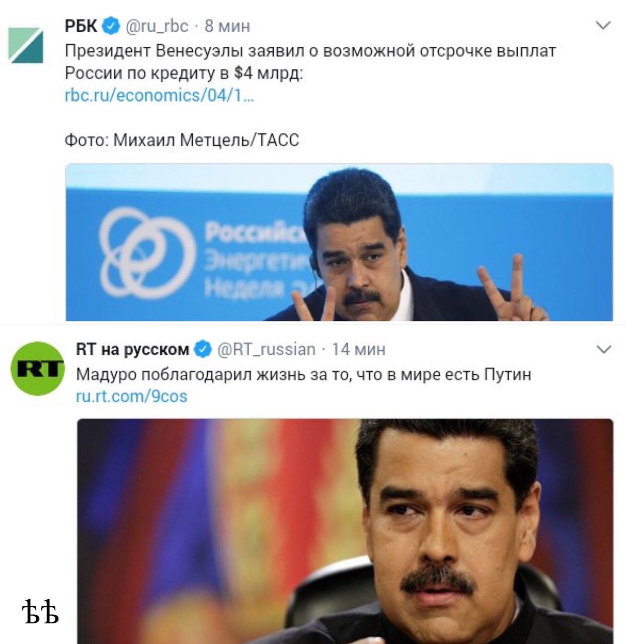View the Maduro peace-sign photo
644x644 pixels.
coord(340,242)
